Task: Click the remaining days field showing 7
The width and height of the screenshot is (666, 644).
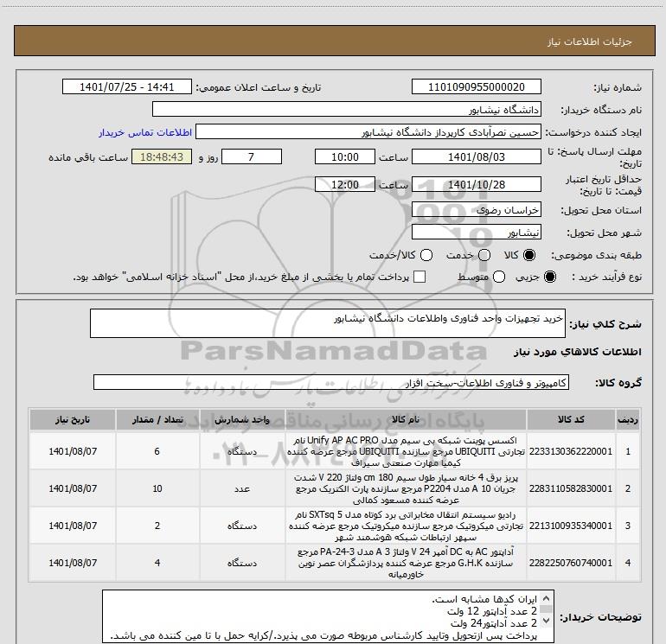Action: click(x=252, y=157)
